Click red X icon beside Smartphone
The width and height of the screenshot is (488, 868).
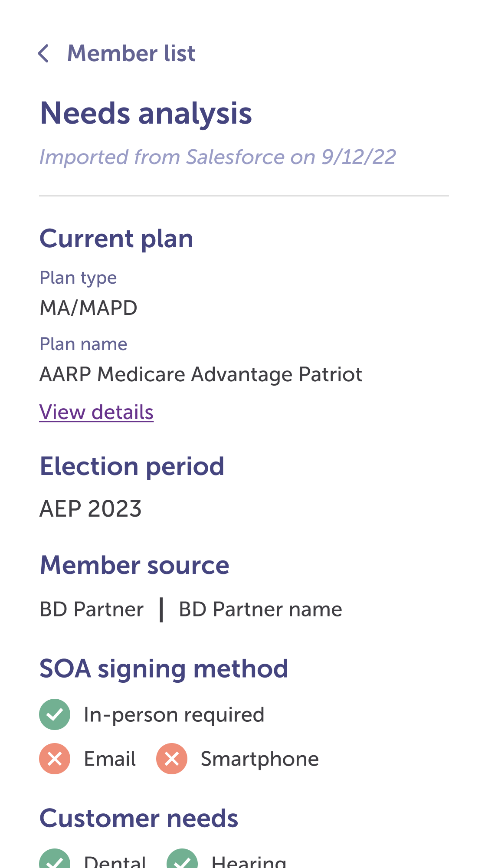172,759
